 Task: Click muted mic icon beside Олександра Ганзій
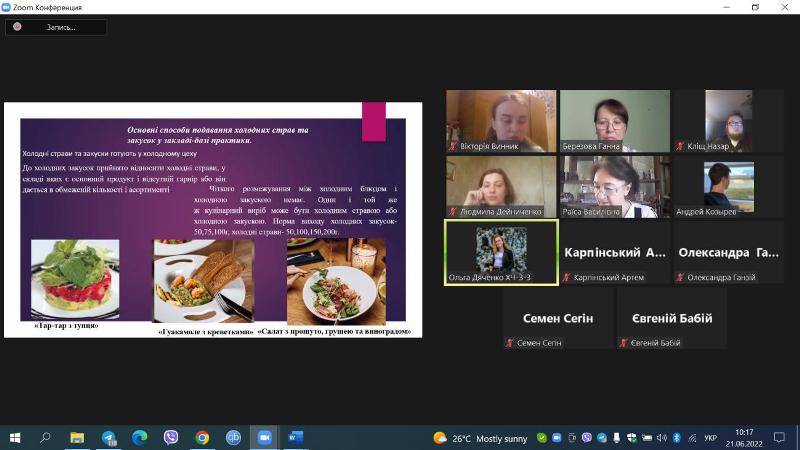pyautogui.click(x=680, y=278)
